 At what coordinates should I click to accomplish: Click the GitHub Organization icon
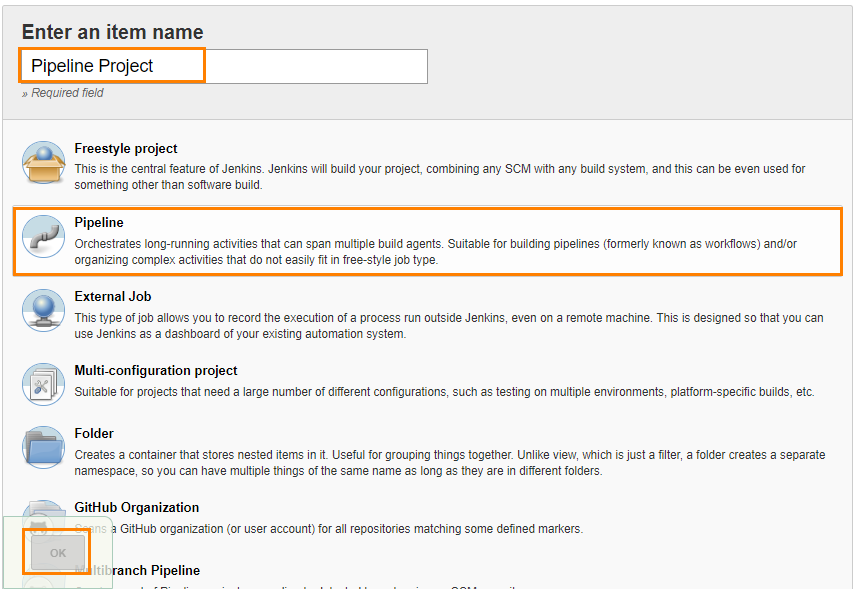(43, 514)
